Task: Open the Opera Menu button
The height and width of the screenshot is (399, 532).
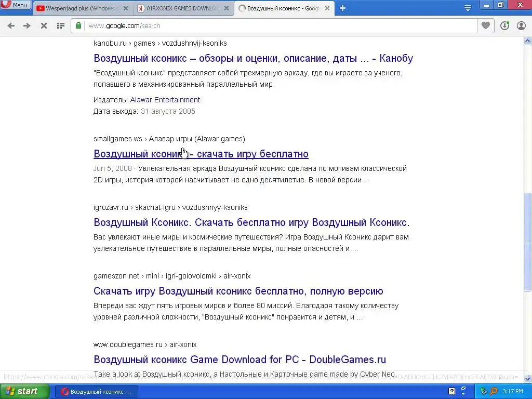Action: pyautogui.click(x=16, y=5)
